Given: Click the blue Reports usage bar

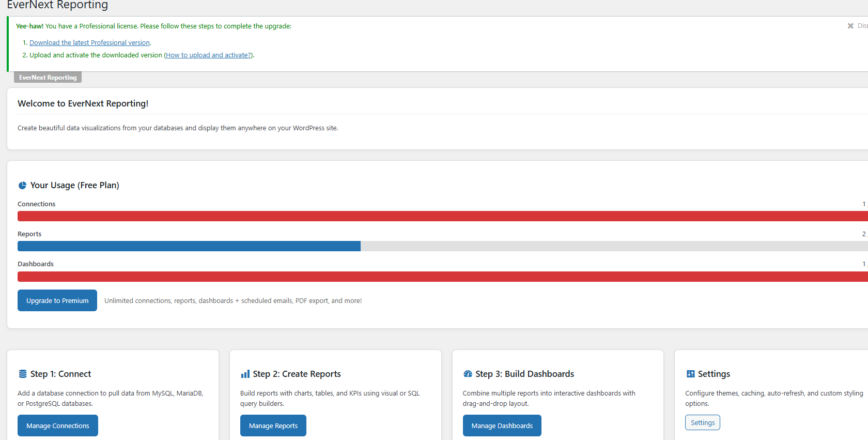Looking at the screenshot, I should [x=189, y=246].
